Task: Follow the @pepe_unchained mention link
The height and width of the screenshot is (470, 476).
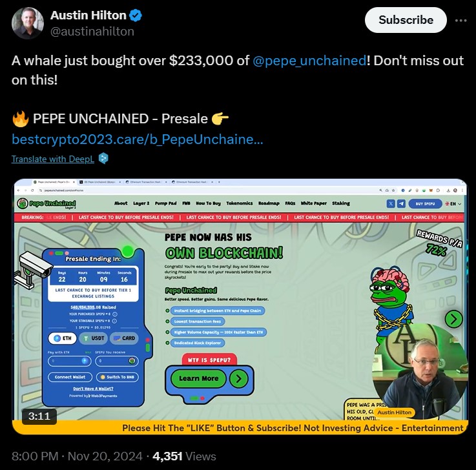Action: 309,61
